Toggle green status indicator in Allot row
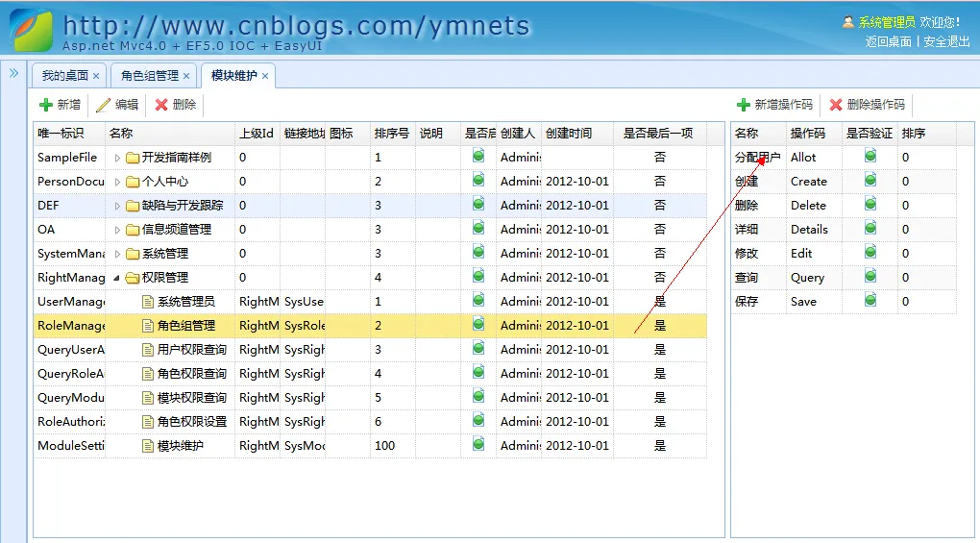Viewport: 980px width, 543px height. click(x=870, y=156)
